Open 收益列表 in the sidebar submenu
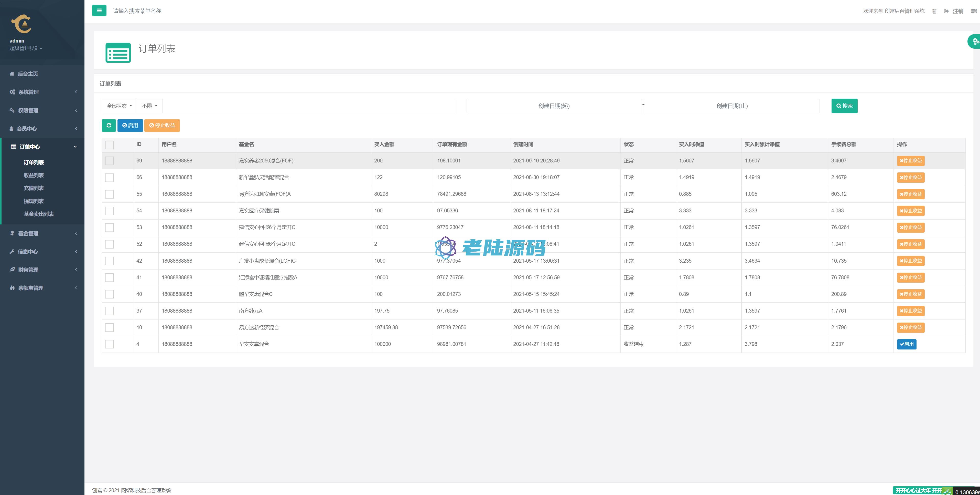Image resolution: width=980 pixels, height=495 pixels. click(34, 175)
